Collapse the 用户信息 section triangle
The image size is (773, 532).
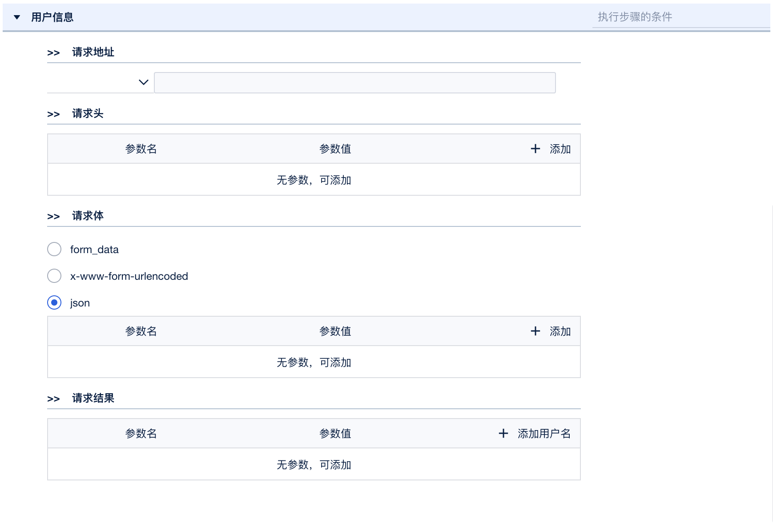tap(17, 17)
